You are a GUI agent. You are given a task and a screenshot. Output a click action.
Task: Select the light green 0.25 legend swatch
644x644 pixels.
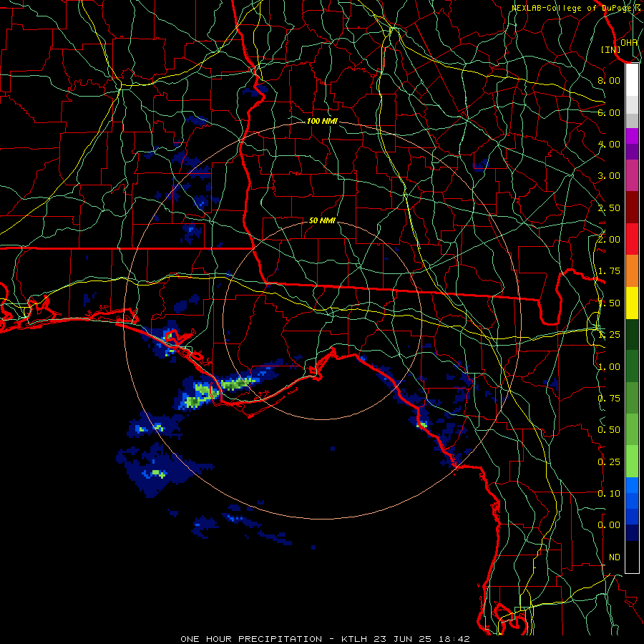632,462
